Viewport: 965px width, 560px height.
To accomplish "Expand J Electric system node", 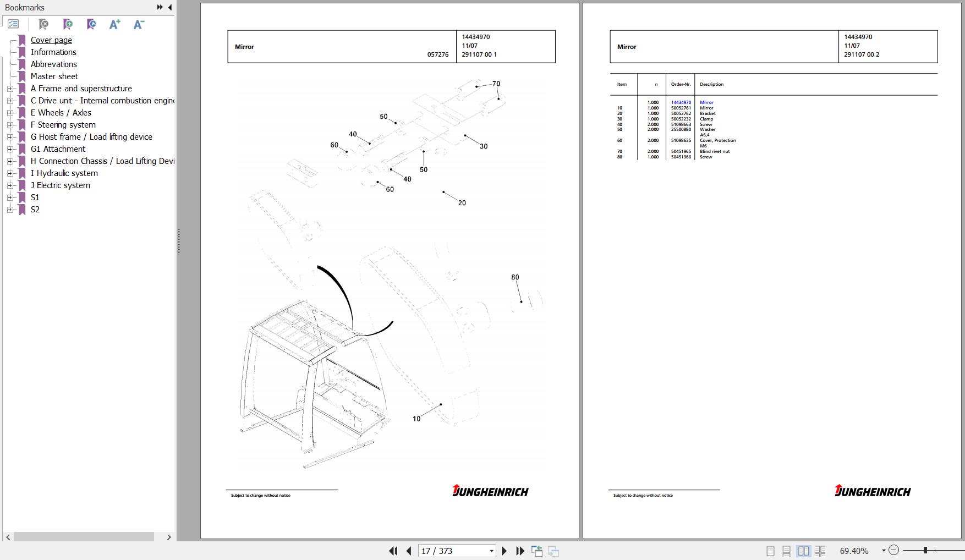I will pos(10,185).
